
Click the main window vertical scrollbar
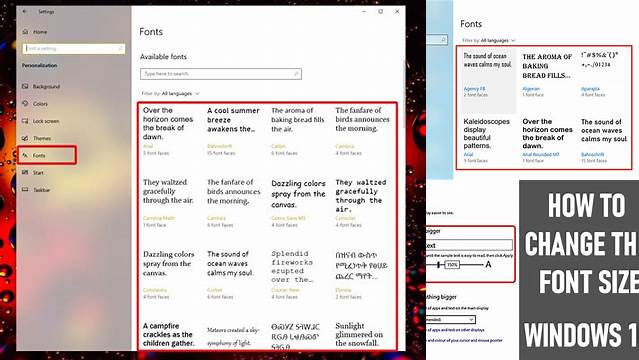click(x=404, y=94)
